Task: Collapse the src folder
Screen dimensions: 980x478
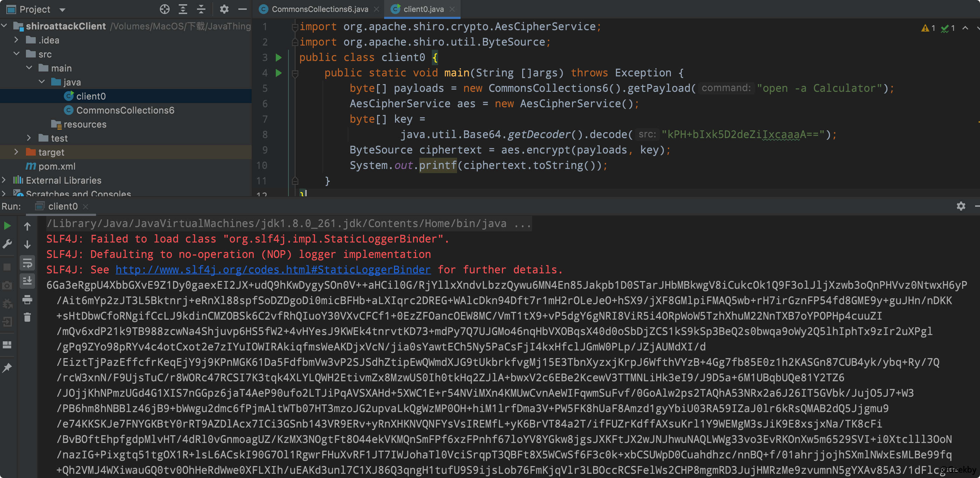Action: pos(16,54)
